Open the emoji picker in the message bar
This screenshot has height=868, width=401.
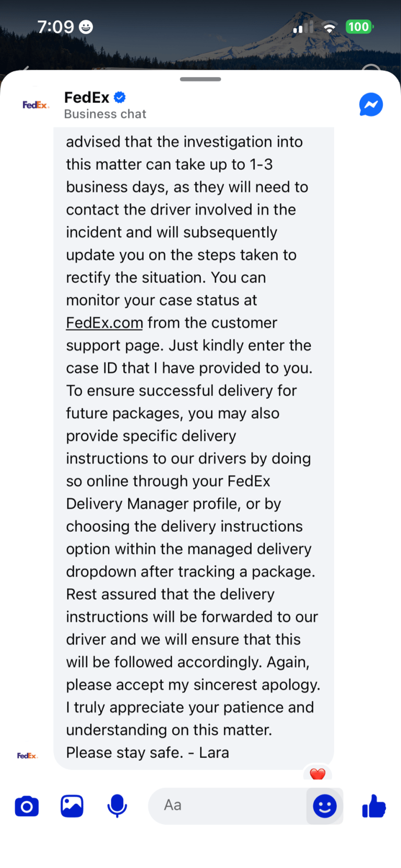pos(324,806)
